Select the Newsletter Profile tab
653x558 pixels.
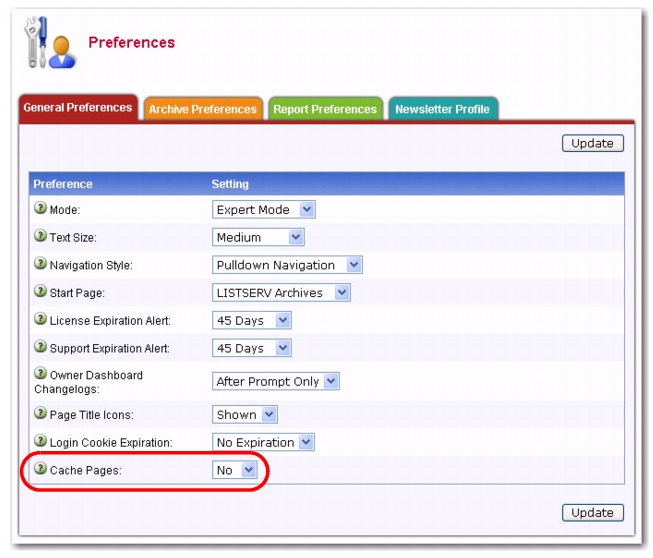point(442,109)
